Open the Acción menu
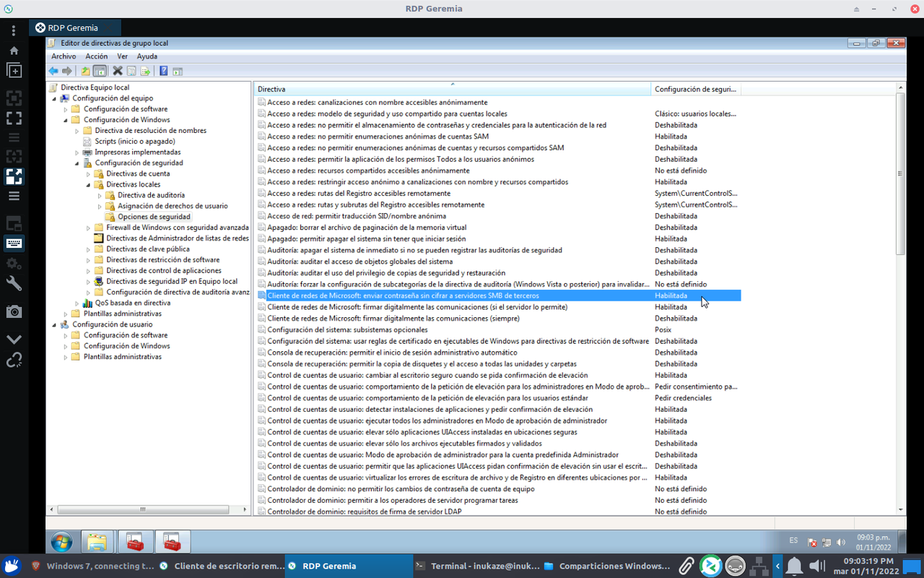924x578 pixels. 96,56
